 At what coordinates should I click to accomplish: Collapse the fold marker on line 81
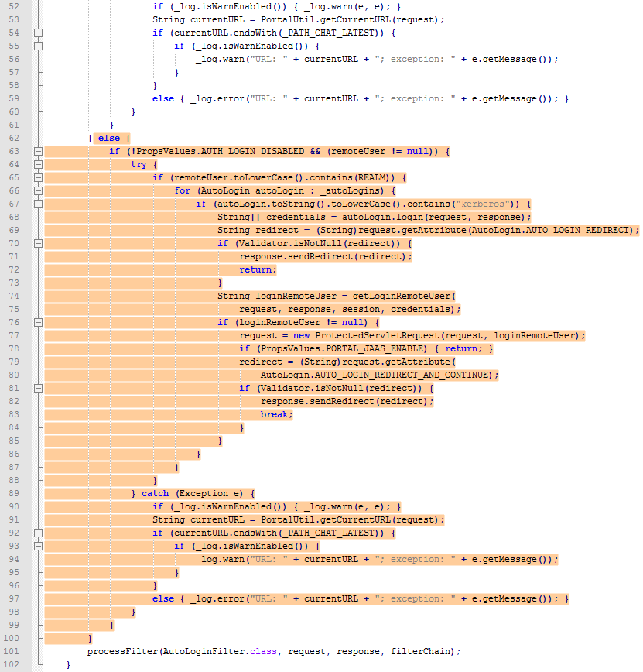(x=38, y=389)
